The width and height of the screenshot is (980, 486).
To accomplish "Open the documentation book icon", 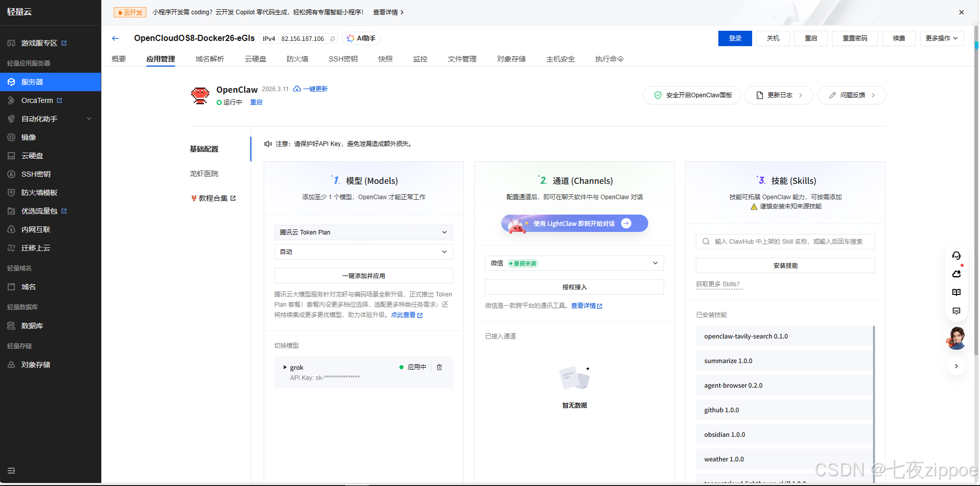I will 956,292.
